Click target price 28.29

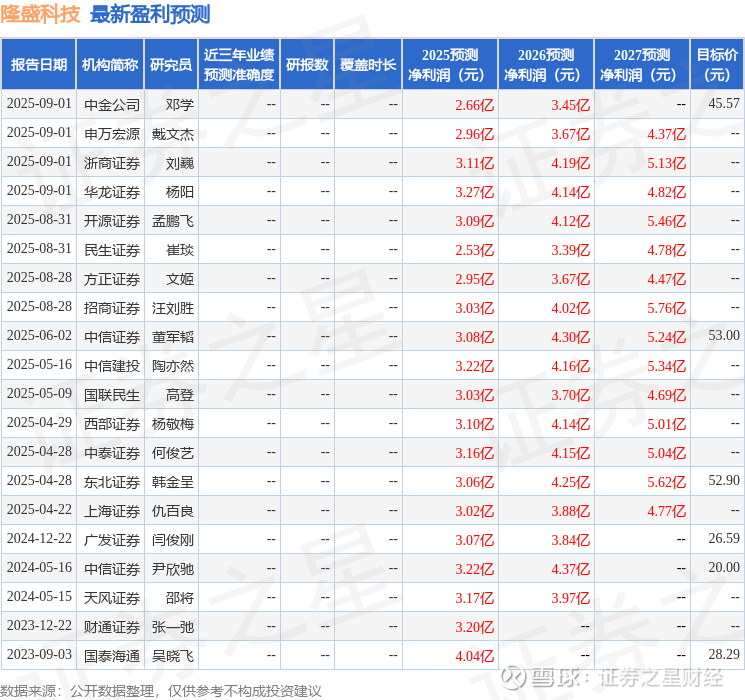point(724,654)
